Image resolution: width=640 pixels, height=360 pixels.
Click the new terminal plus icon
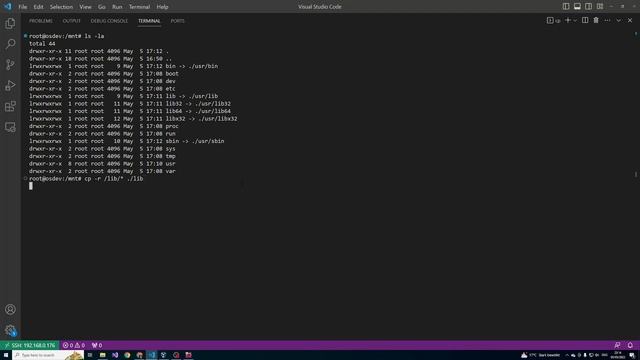568,20
